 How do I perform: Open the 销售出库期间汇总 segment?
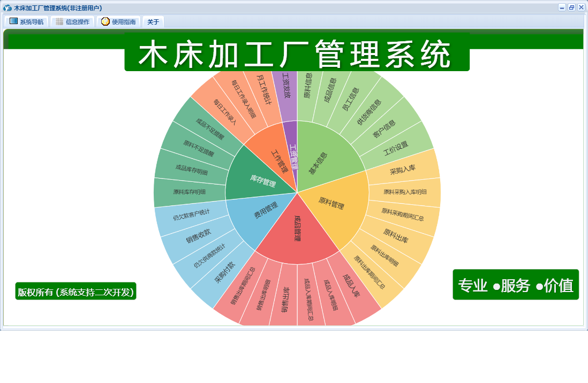243,286
